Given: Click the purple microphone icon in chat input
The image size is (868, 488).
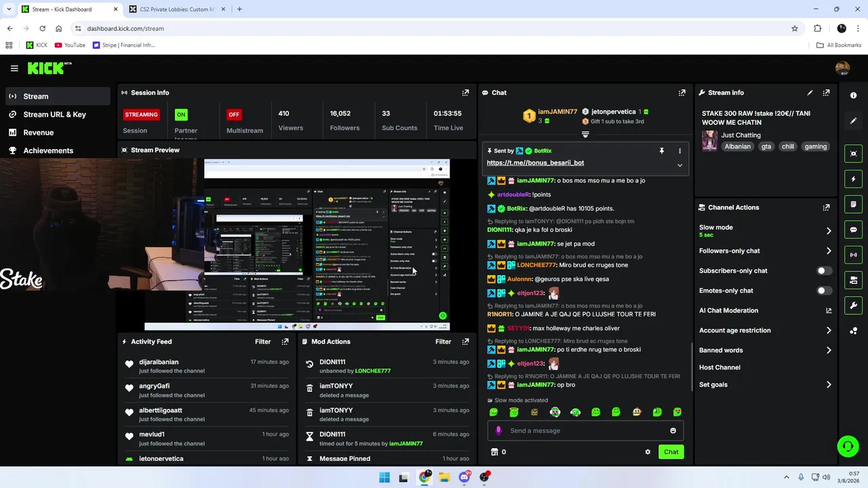Looking at the screenshot, I should pyautogui.click(x=498, y=430).
